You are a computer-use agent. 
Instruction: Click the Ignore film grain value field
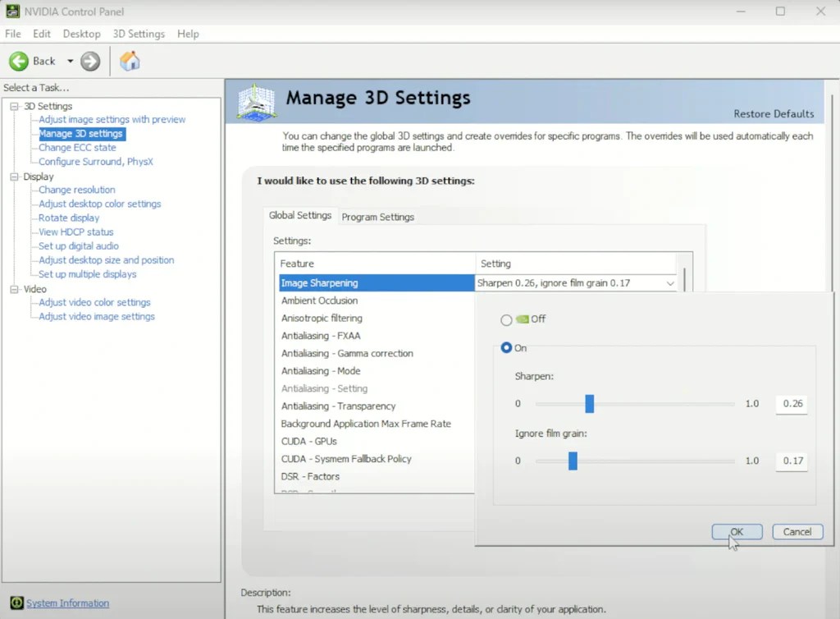tap(791, 461)
